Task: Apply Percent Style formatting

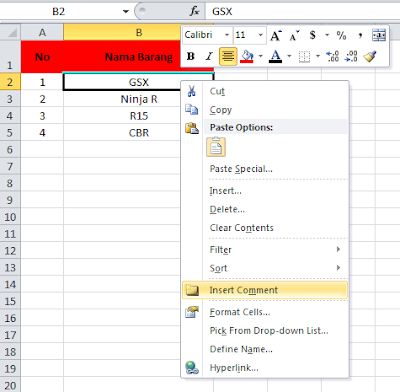Action: (341, 35)
